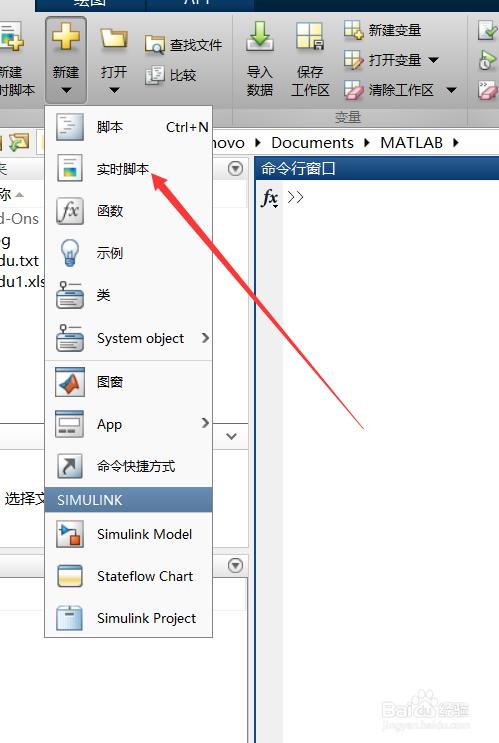Select 示例 example menu item

[x=128, y=253]
